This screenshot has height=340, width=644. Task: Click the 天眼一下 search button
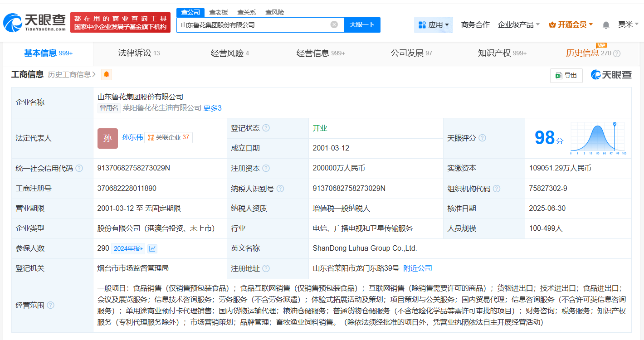[x=362, y=24]
